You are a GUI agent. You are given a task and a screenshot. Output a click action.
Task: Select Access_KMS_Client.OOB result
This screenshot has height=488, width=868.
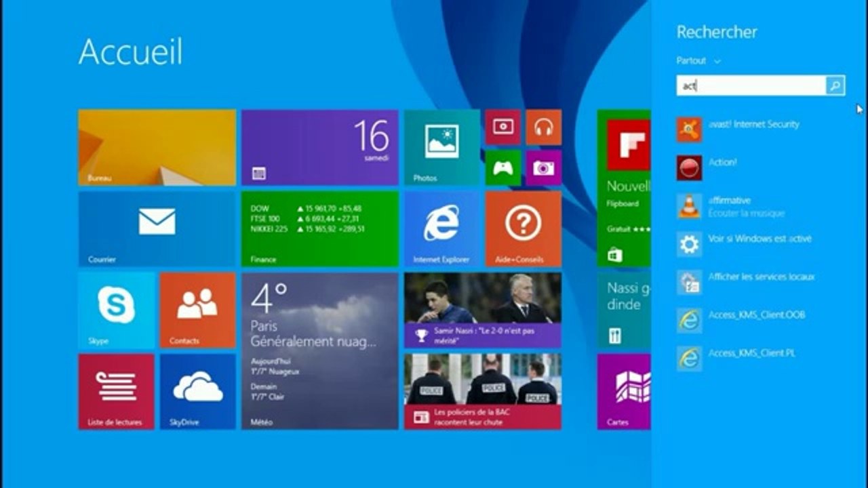tap(757, 315)
